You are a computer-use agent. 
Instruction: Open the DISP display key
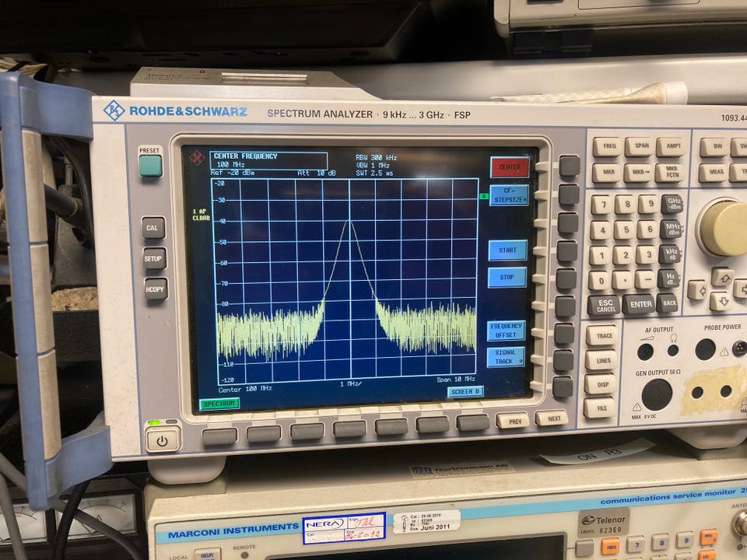point(600,384)
